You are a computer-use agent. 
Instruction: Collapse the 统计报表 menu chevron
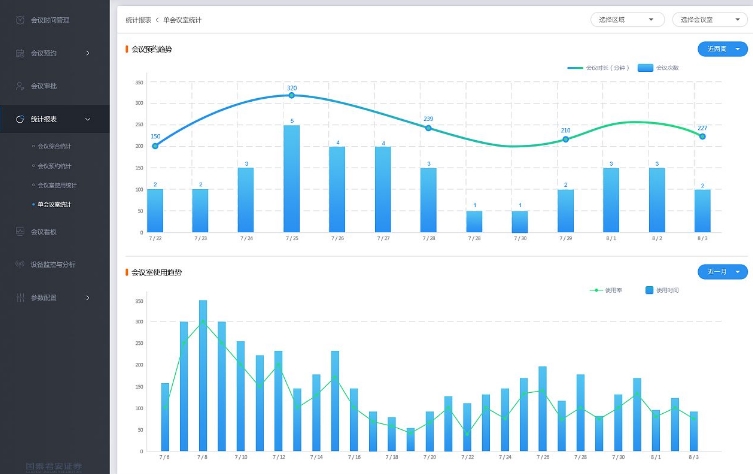pos(88,119)
